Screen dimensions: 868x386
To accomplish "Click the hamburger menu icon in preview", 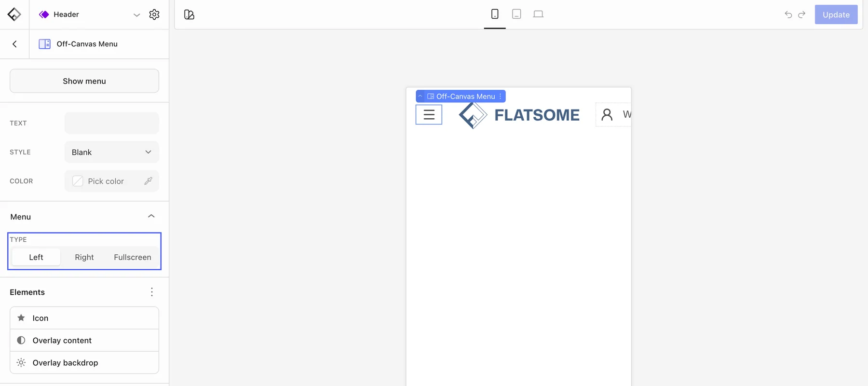I will pos(429,115).
